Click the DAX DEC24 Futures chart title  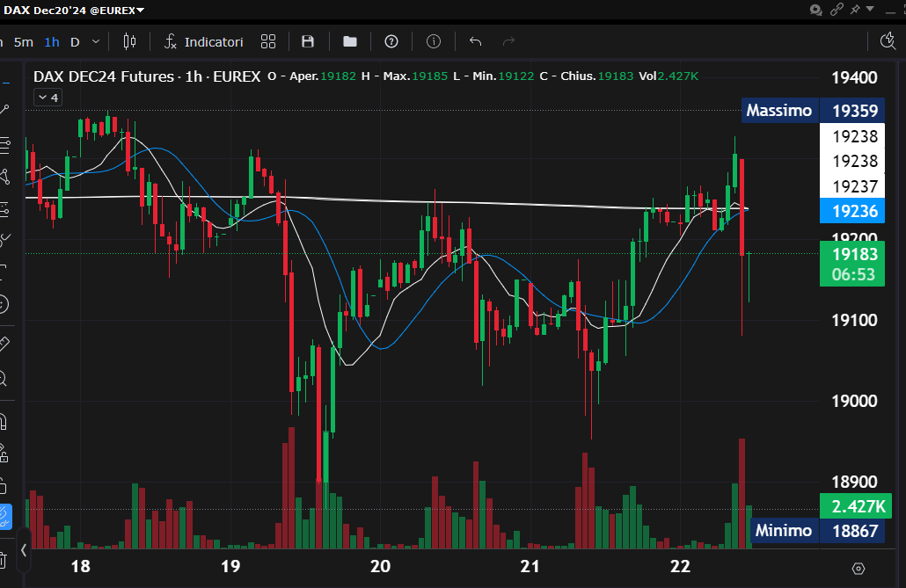pyautogui.click(x=104, y=76)
